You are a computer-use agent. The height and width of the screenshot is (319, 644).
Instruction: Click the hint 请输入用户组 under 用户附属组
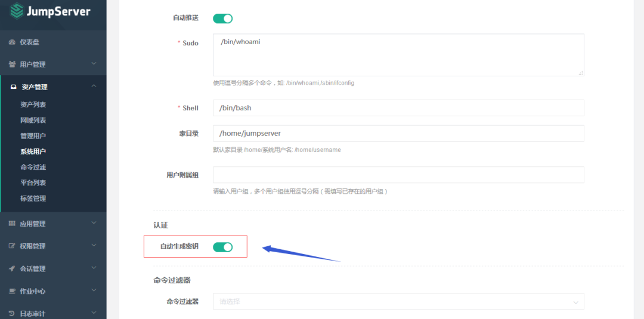(300, 191)
